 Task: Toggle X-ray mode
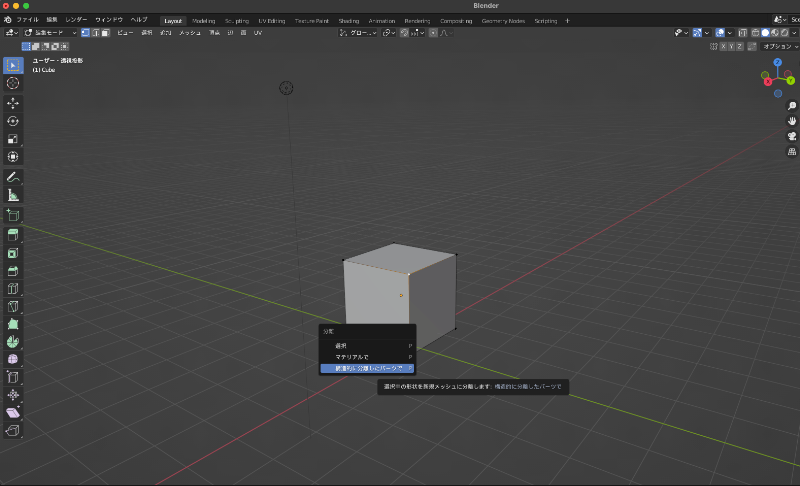tap(743, 33)
